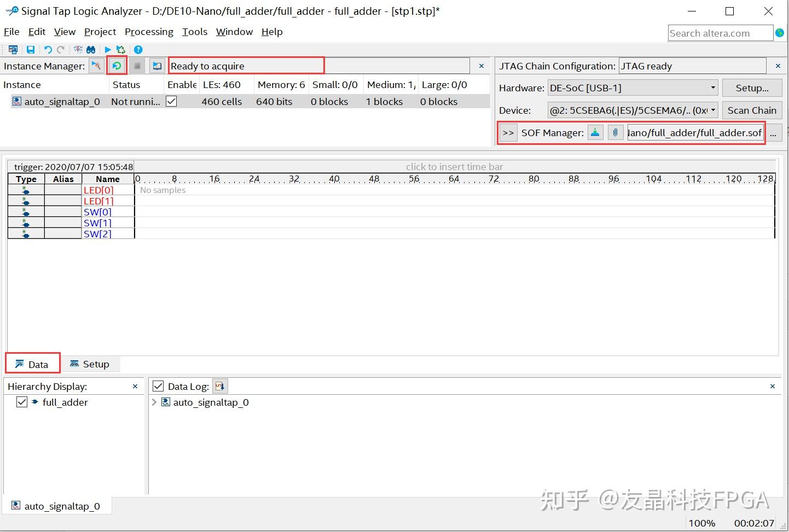This screenshot has width=789, height=532.
Task: Click the Attach SOF paperclip icon
Action: click(615, 132)
